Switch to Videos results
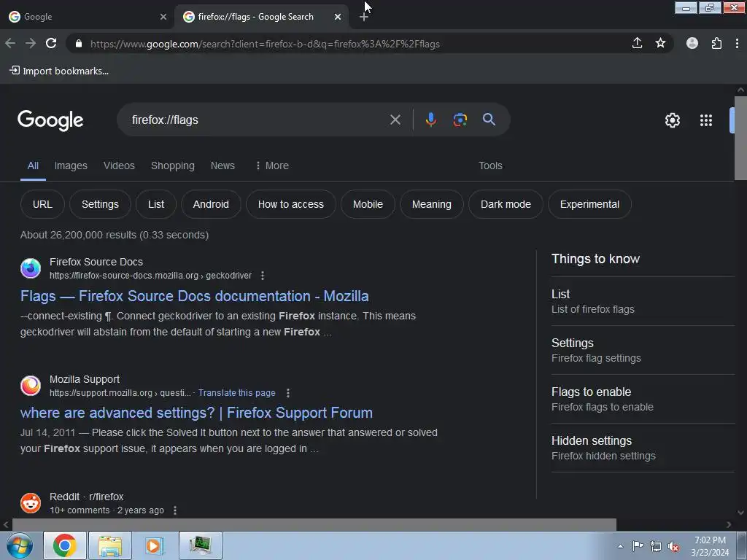Screen dimensions: 747x560 coord(119,166)
